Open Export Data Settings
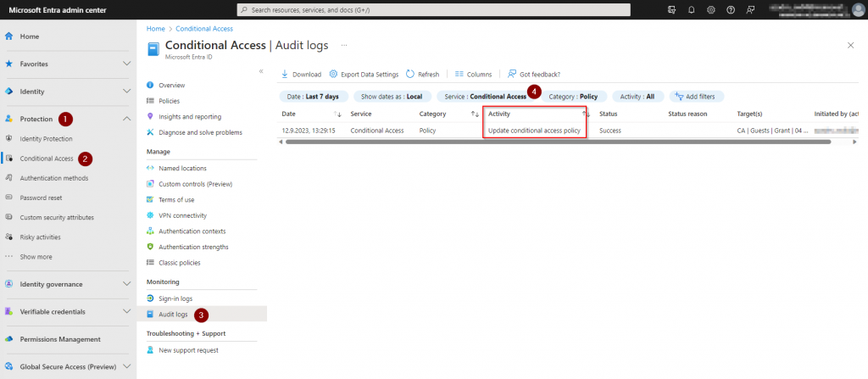The image size is (868, 379). tap(364, 74)
